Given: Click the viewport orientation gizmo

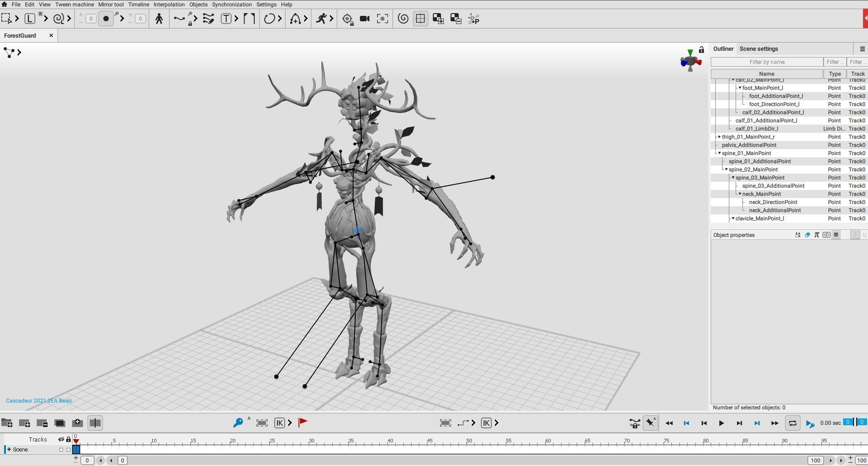Looking at the screenshot, I should [x=690, y=61].
